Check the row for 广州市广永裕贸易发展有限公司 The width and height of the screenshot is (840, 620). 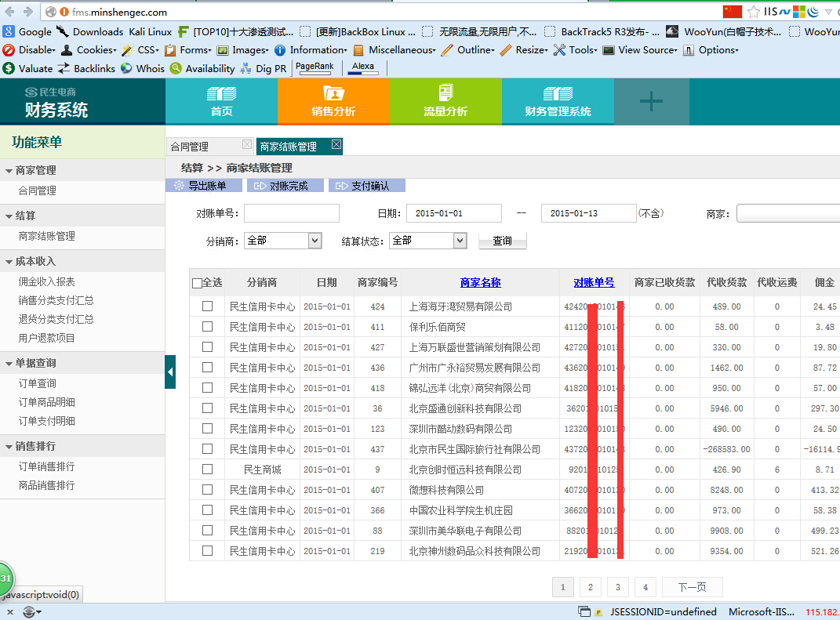(207, 368)
